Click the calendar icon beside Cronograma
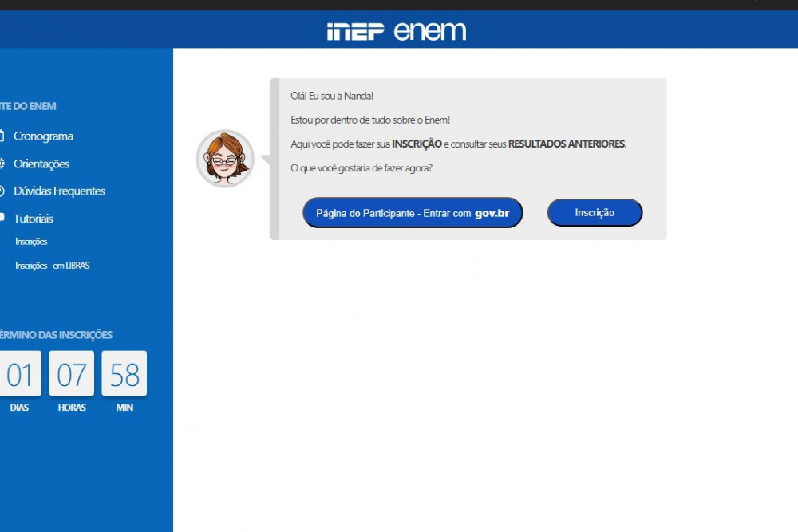The height and width of the screenshot is (532, 798). click(2, 136)
